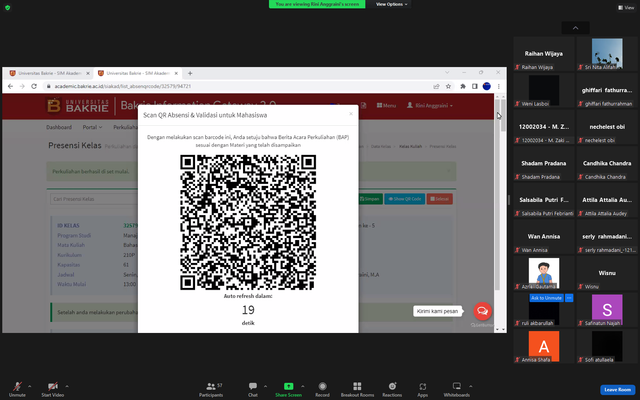Click the Record button in Zoom toolbar
The image size is (640, 400).
coord(322,389)
